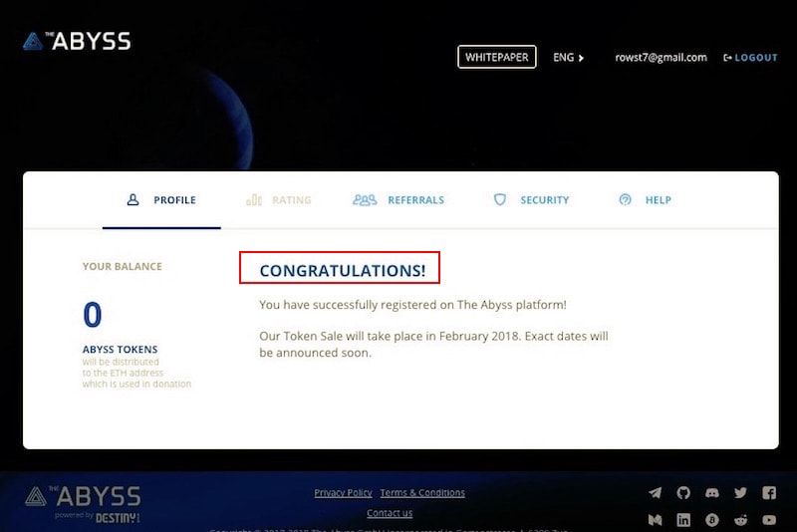This screenshot has width=797, height=532.
Task: Open the Twitter bird icon in footer
Action: coord(740,493)
